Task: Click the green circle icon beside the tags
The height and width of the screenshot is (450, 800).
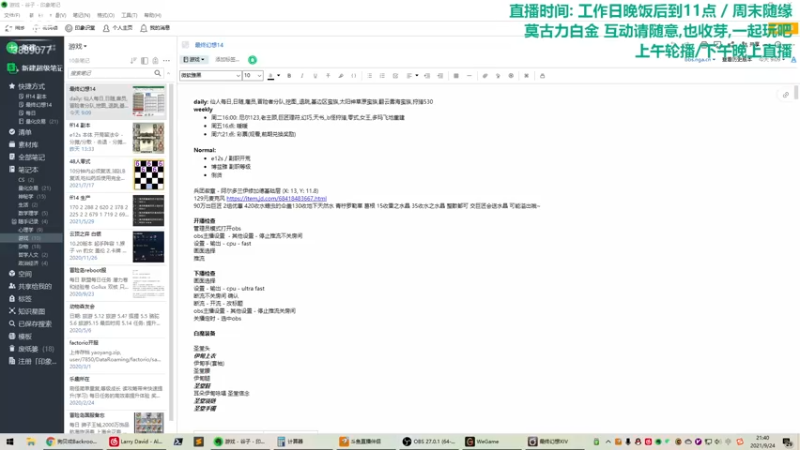Action: coord(253,60)
